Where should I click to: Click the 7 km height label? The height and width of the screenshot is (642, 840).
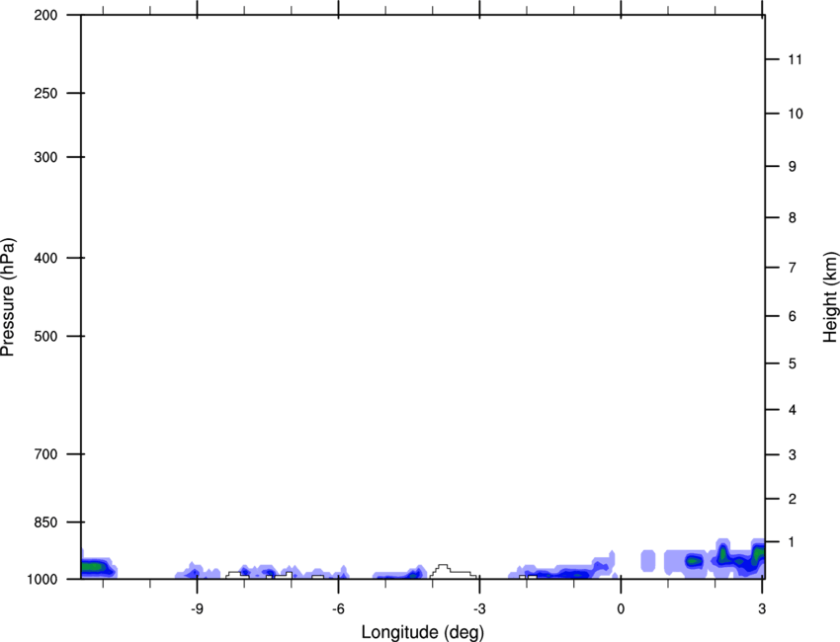pyautogui.click(x=792, y=268)
